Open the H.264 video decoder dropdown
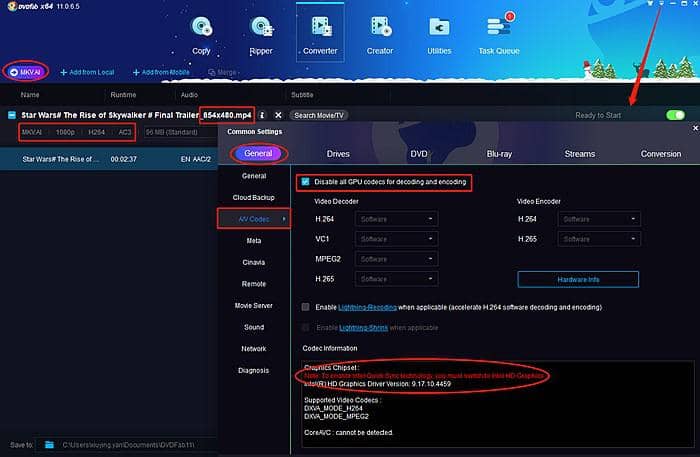 [397, 219]
